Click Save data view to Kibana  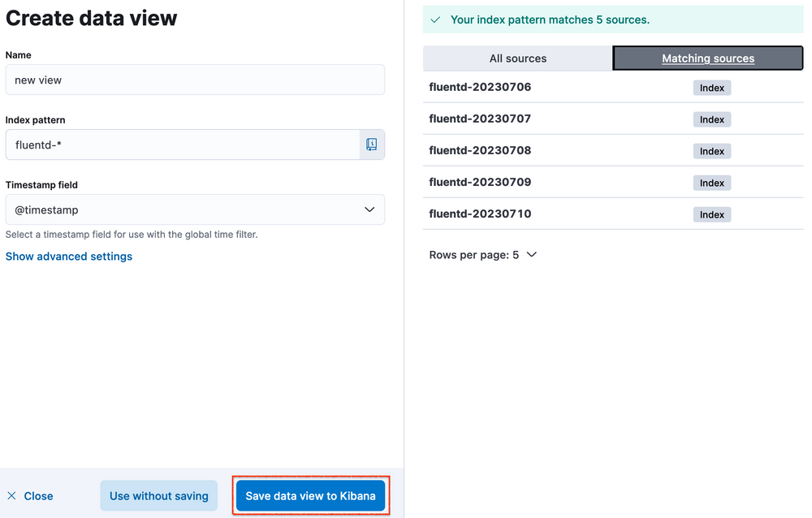(x=311, y=495)
